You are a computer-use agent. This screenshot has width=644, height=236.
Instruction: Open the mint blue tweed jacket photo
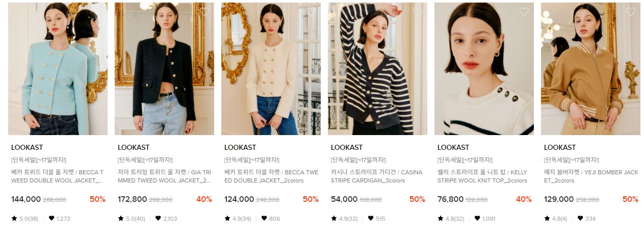[x=58, y=69]
